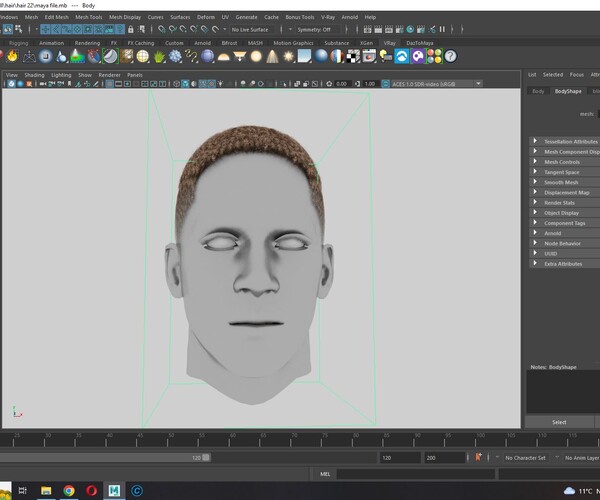This screenshot has height=500, width=600.
Task: Click the No Character Set selector
Action: point(525,458)
